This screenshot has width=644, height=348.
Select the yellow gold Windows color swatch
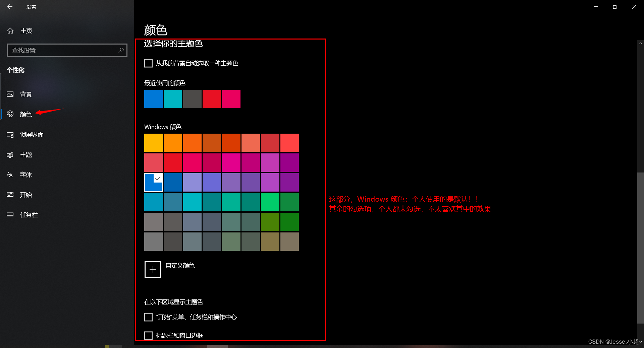pyautogui.click(x=153, y=143)
